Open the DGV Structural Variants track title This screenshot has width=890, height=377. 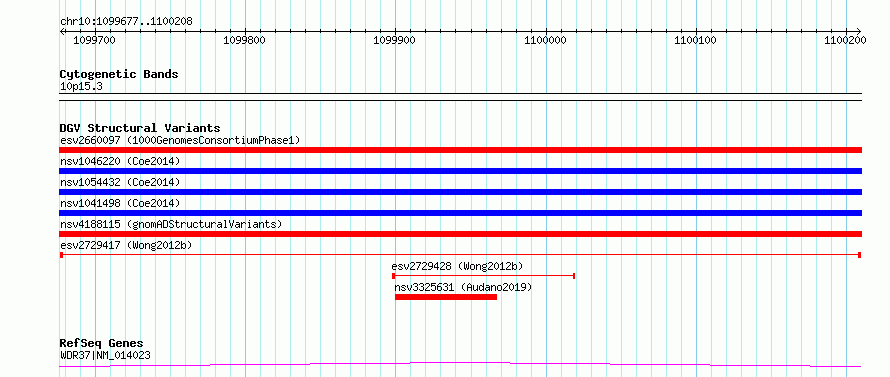click(140, 128)
